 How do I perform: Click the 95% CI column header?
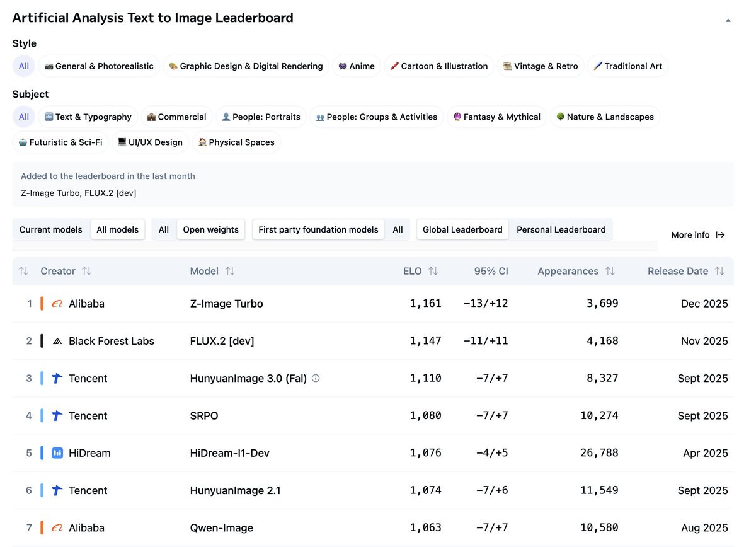click(491, 271)
